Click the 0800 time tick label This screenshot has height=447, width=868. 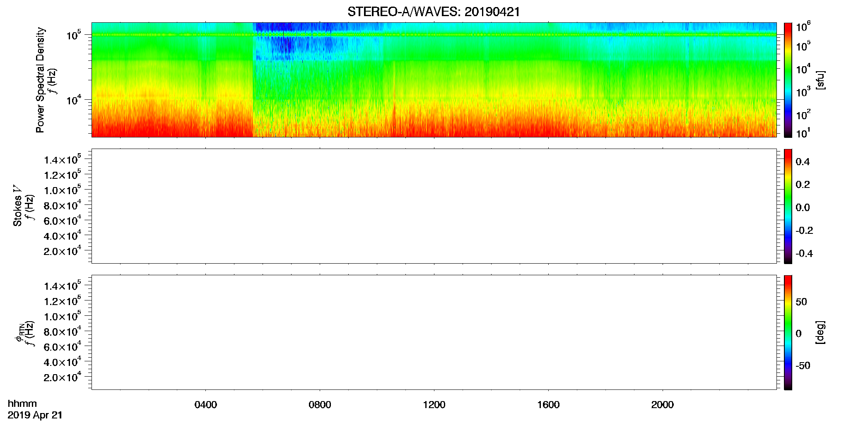[x=320, y=405]
